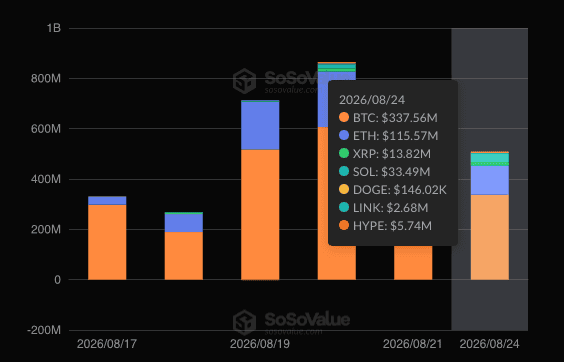Viewport: 564px width, 362px height.
Task: Click the second bar's blue ETH segment
Action: (184, 223)
